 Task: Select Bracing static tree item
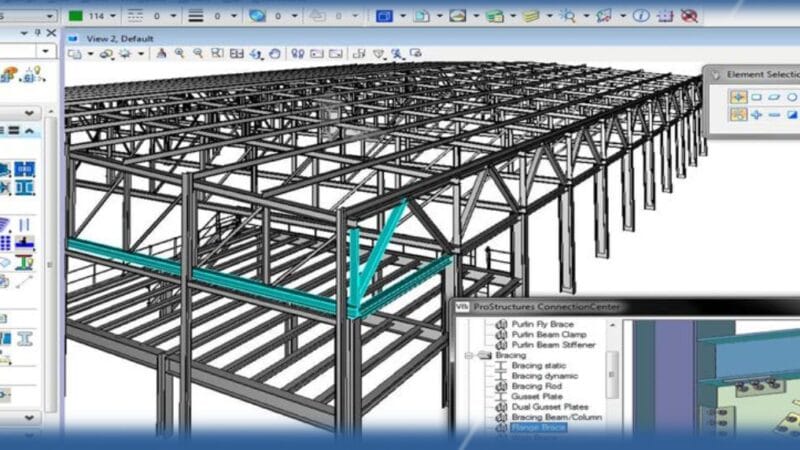pyautogui.click(x=539, y=365)
